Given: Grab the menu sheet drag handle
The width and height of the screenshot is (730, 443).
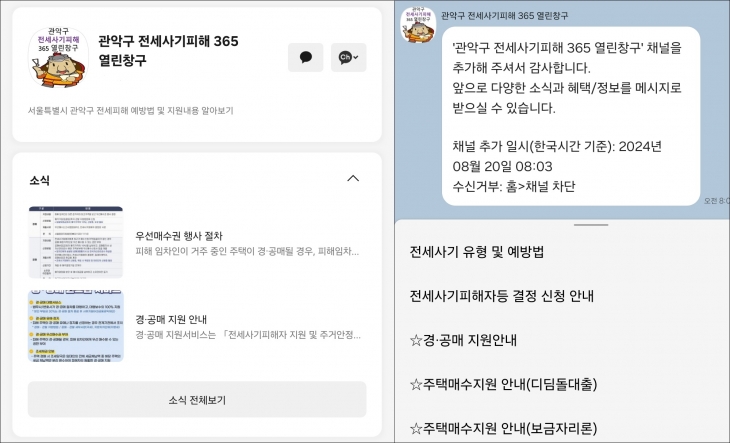Looking at the screenshot, I should (x=591, y=225).
